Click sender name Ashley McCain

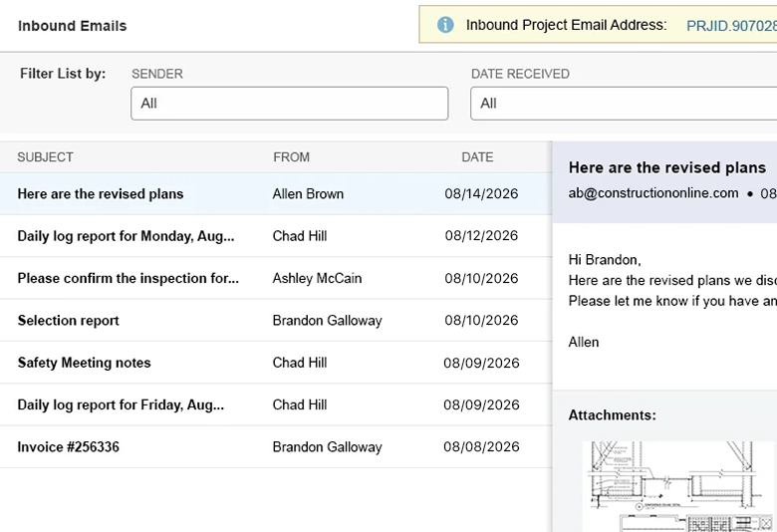(x=317, y=278)
